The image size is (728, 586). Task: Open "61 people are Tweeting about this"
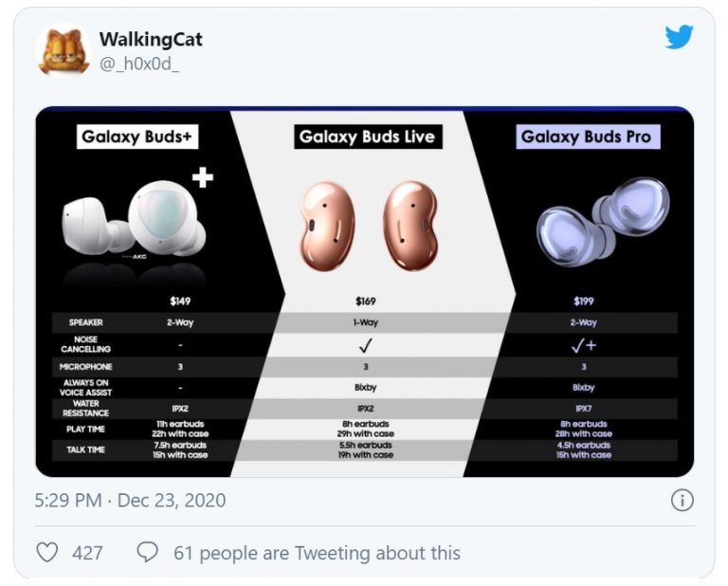[x=317, y=552]
